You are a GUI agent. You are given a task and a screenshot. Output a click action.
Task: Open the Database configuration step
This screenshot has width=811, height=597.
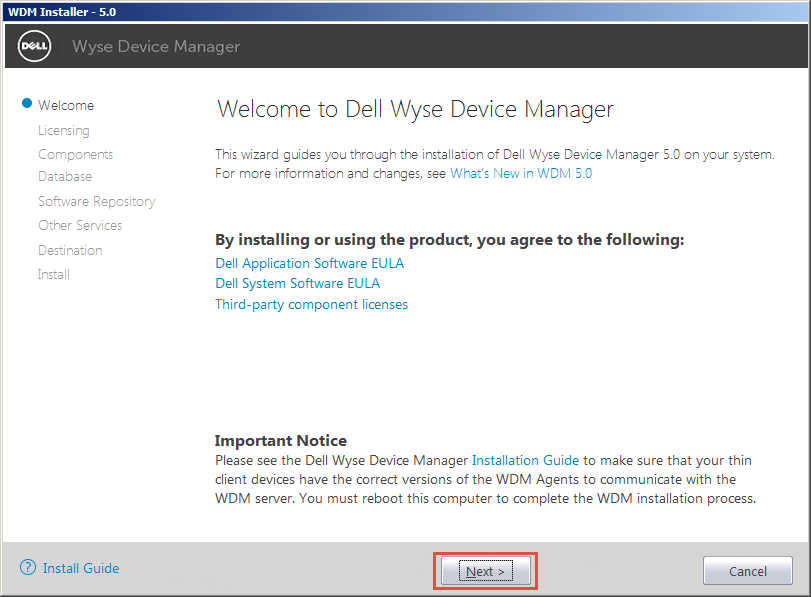[x=64, y=177]
